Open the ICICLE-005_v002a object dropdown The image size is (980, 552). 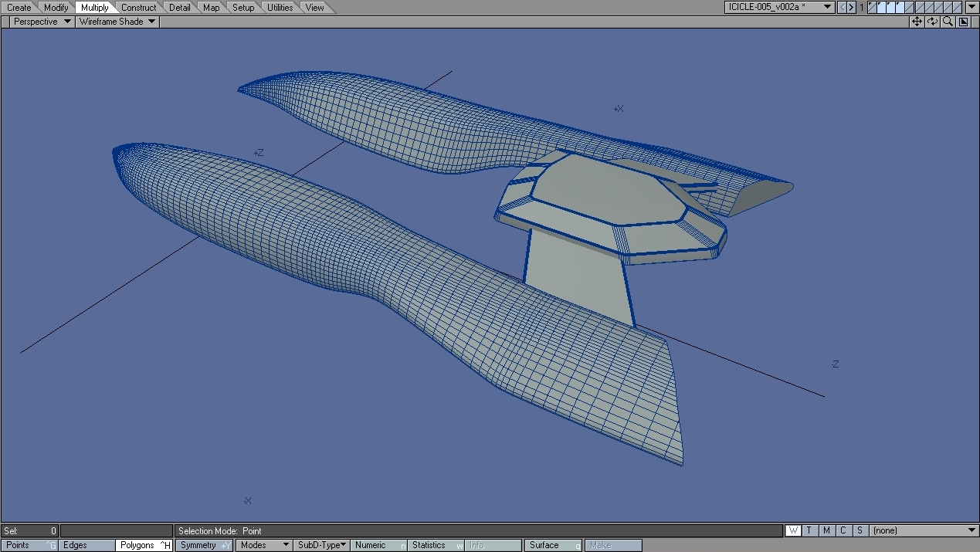tap(780, 7)
